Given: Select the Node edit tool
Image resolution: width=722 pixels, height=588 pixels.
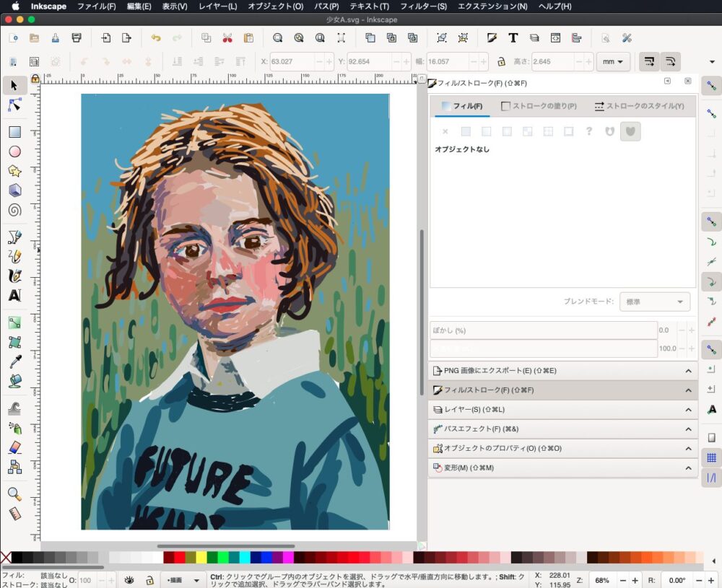Looking at the screenshot, I should (14, 105).
